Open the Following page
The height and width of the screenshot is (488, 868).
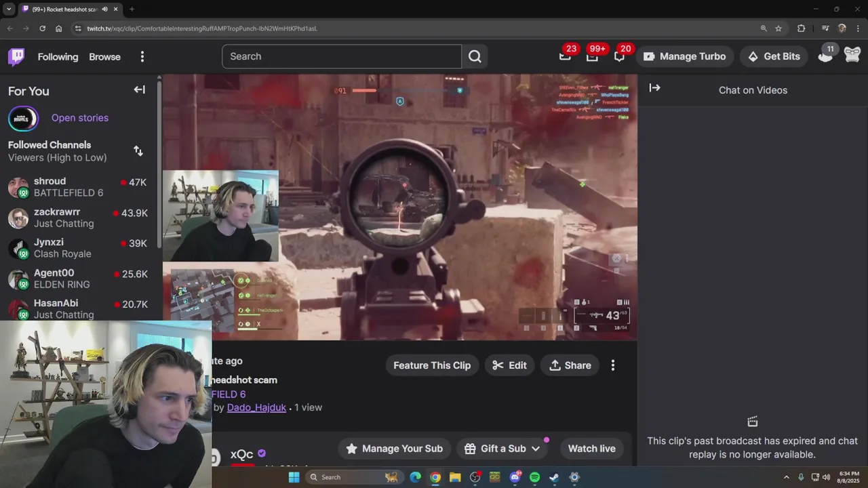(x=58, y=57)
